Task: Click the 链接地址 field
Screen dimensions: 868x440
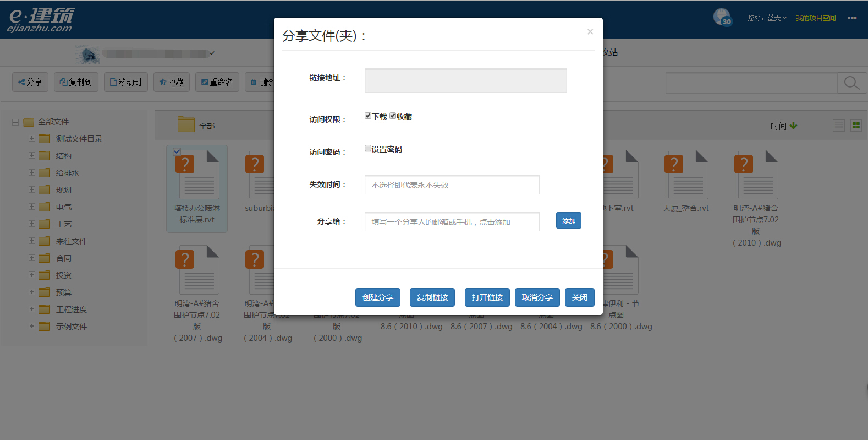Action: click(466, 80)
